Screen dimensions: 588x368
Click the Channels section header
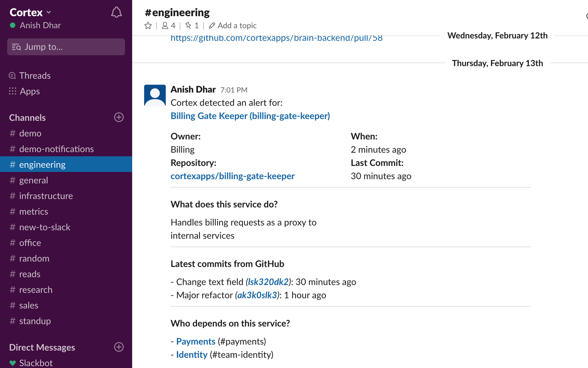[x=27, y=117]
